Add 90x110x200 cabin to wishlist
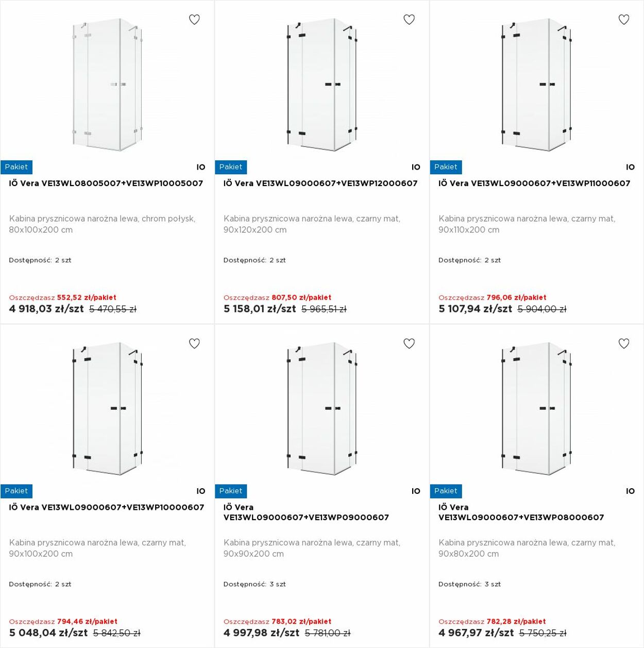644x648 pixels. click(x=624, y=20)
